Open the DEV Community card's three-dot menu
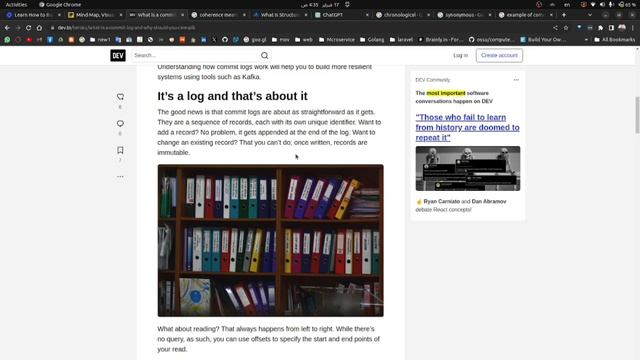This screenshot has width=640, height=360. pos(516,80)
